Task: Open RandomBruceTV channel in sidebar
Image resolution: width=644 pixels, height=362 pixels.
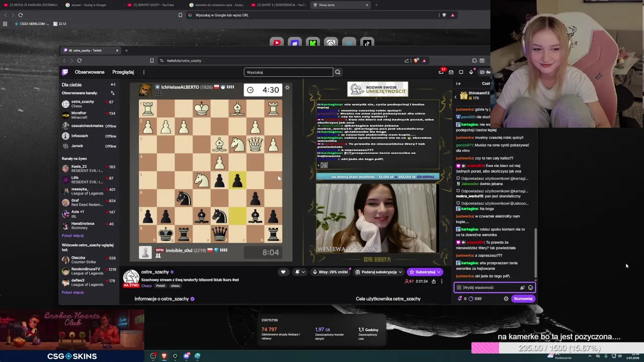Action: tap(89, 271)
